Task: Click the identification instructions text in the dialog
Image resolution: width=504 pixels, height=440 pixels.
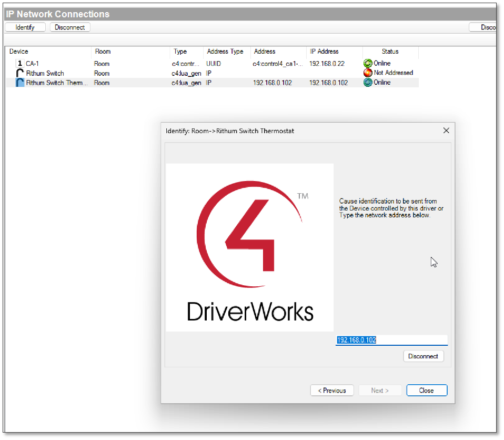Action: (391, 208)
